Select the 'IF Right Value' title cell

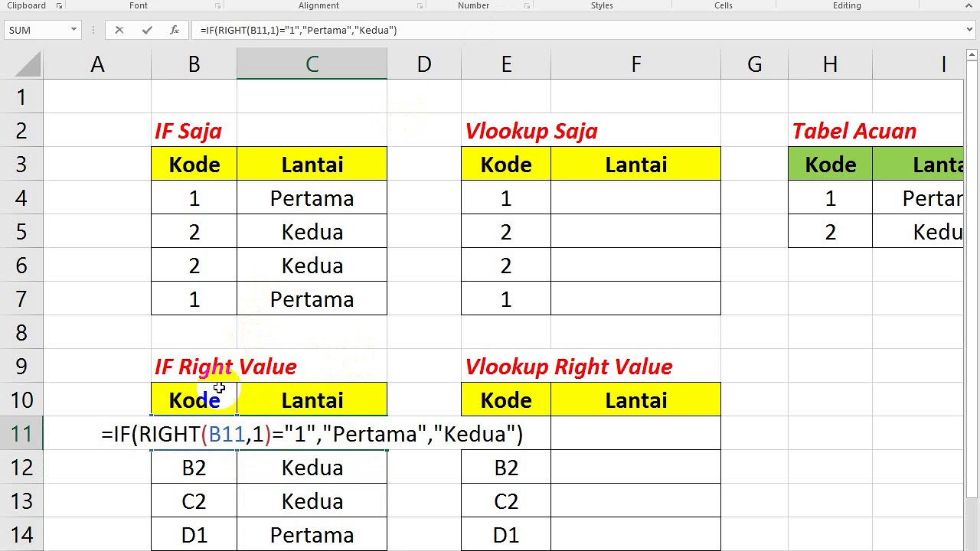[x=194, y=367]
